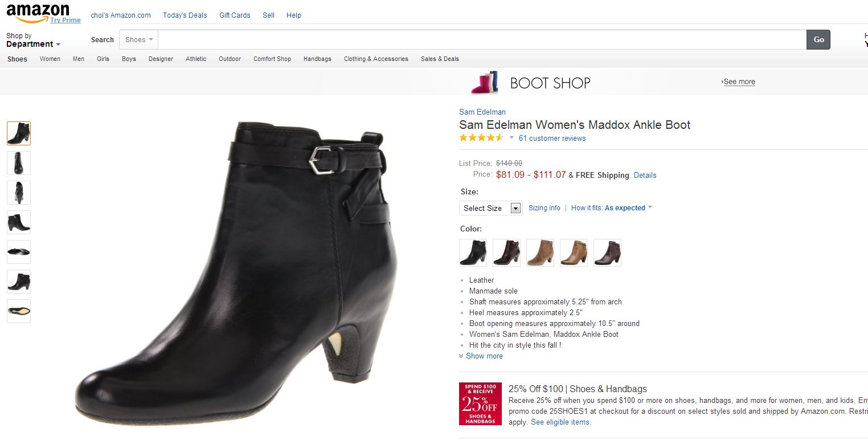Click into the search text field
This screenshot has width=868, height=444.
tap(482, 40)
